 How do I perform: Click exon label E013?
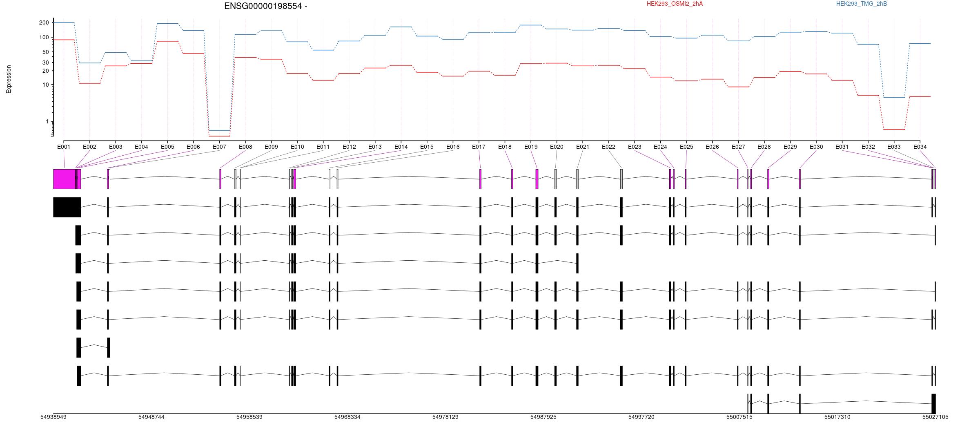coord(375,147)
